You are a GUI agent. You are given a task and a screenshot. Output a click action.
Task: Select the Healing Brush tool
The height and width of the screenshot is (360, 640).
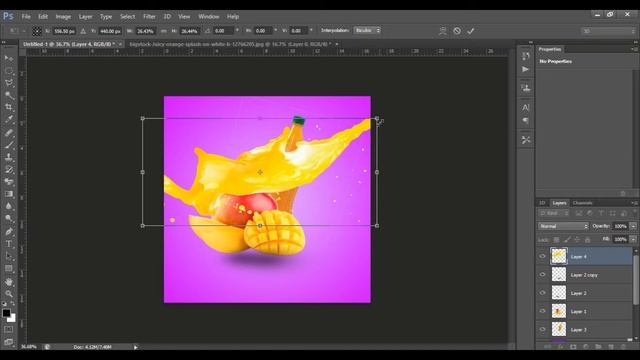[x=9, y=132]
